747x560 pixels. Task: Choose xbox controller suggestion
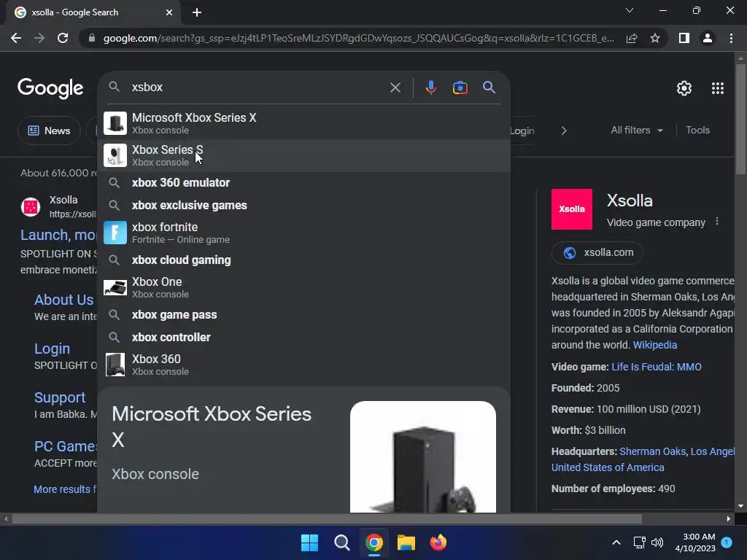click(x=304, y=337)
